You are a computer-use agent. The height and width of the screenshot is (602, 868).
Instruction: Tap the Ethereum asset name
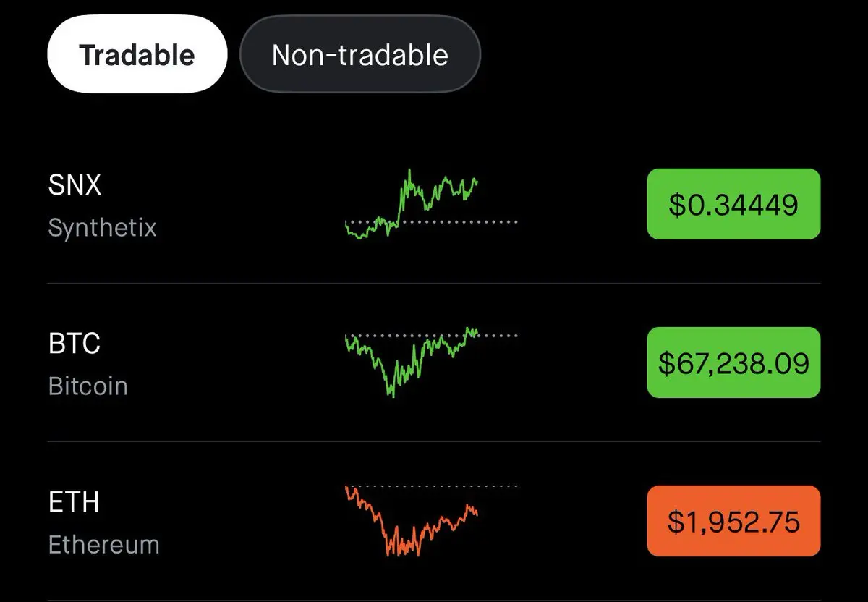coord(103,544)
